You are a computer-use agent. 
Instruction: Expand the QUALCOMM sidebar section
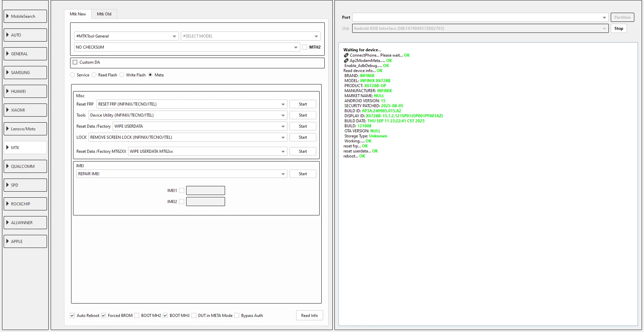point(25,166)
